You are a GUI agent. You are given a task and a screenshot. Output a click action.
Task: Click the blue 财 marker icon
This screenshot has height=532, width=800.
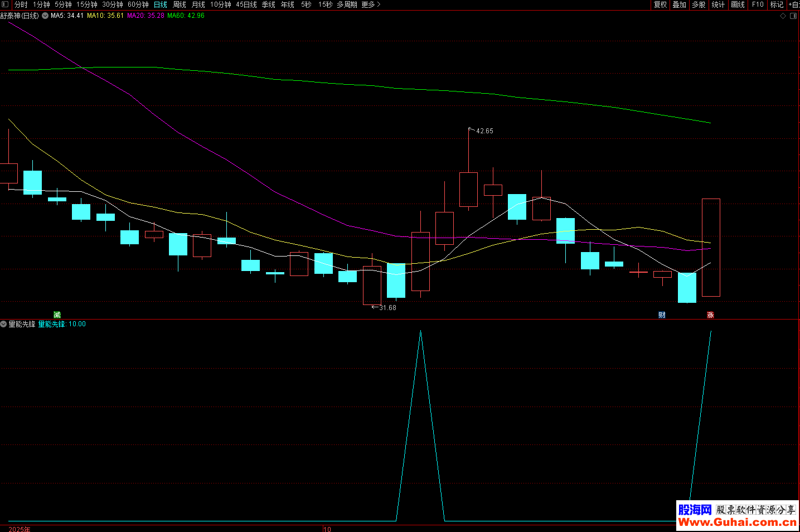(x=662, y=315)
